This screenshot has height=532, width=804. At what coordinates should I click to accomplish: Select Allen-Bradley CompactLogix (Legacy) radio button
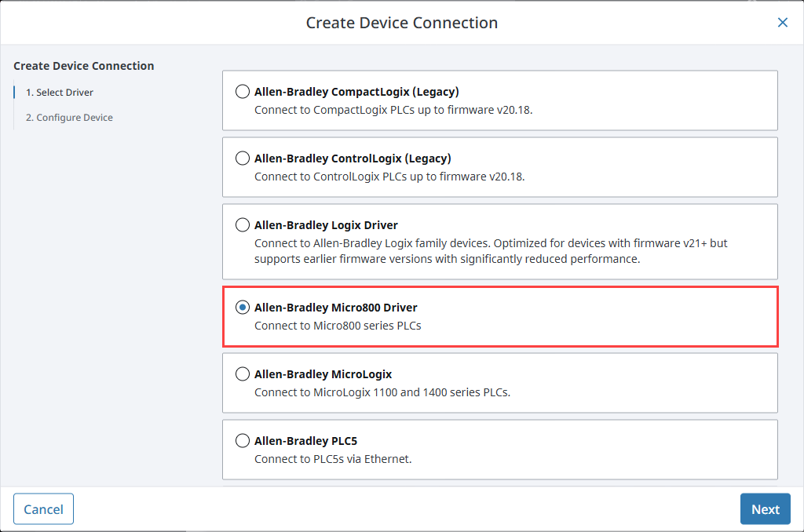(x=243, y=92)
